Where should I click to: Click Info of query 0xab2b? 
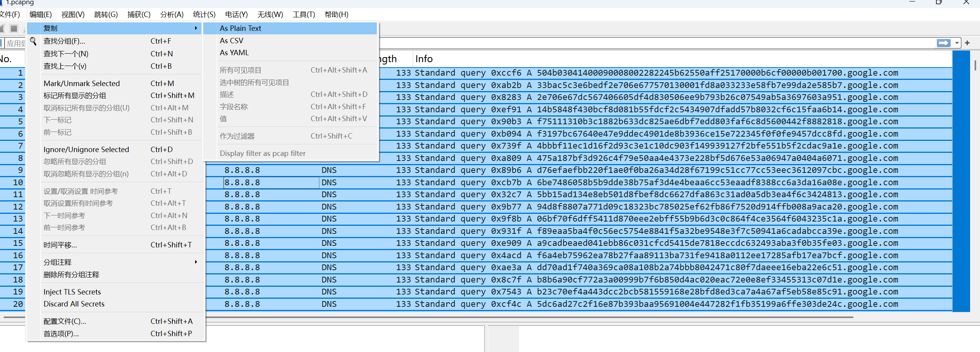click(656, 85)
